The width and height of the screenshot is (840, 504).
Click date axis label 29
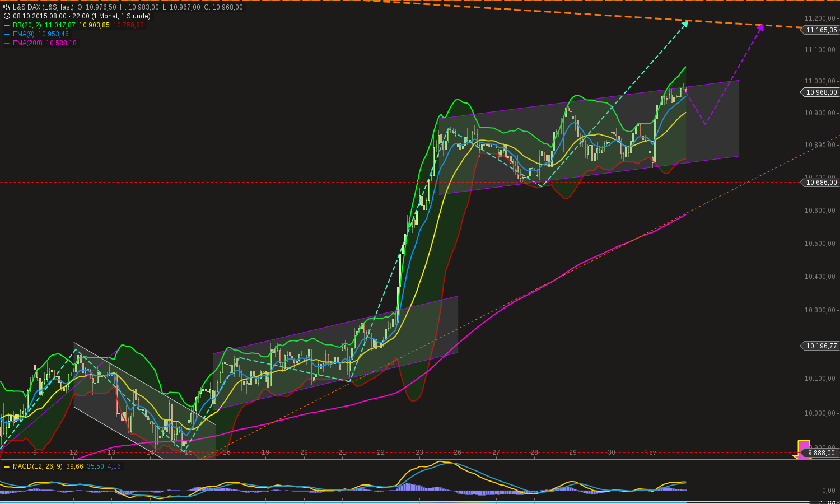(573, 452)
